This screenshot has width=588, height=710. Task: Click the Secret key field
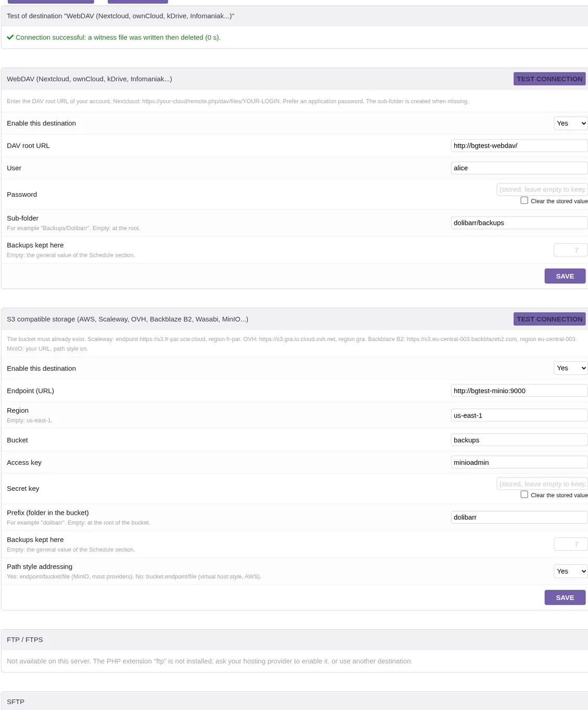tap(542, 484)
